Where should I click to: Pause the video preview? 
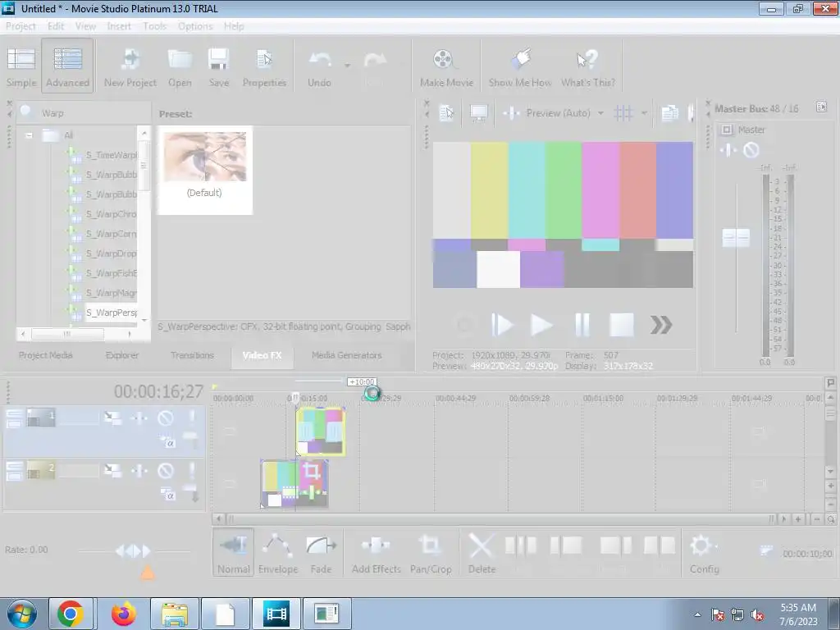[582, 325]
